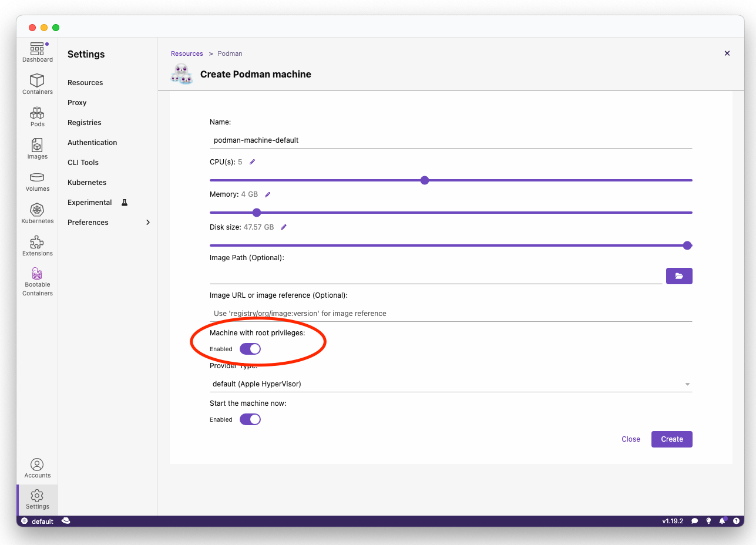Open Proxy settings page
This screenshot has height=545, width=756.
(x=77, y=103)
